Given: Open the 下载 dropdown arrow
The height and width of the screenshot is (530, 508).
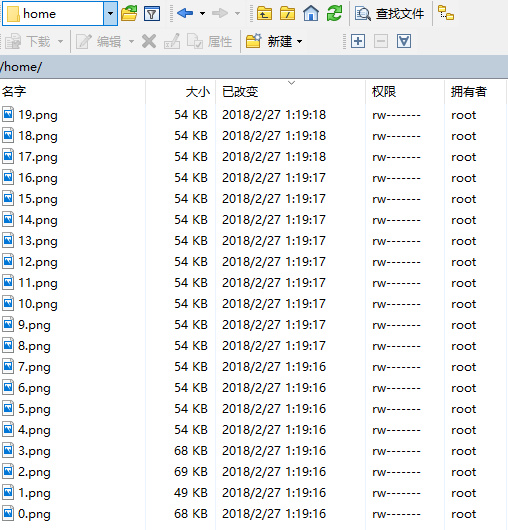Looking at the screenshot, I should coord(61,42).
